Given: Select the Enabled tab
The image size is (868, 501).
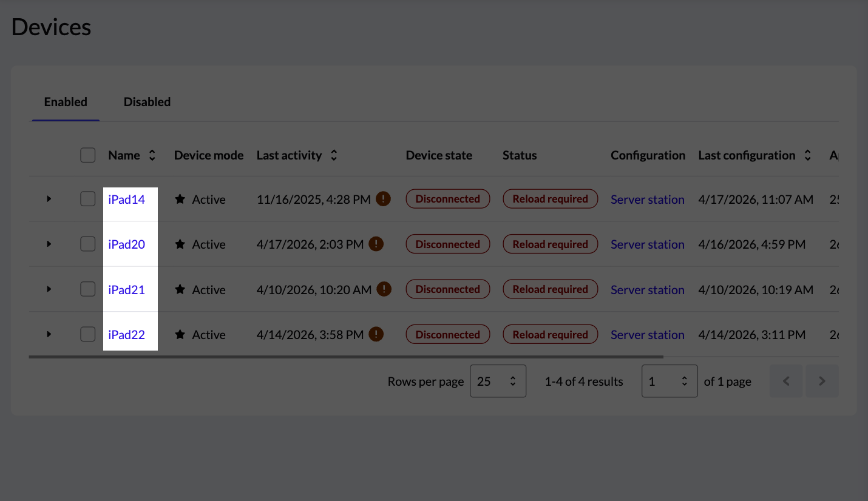Looking at the screenshot, I should coord(65,102).
